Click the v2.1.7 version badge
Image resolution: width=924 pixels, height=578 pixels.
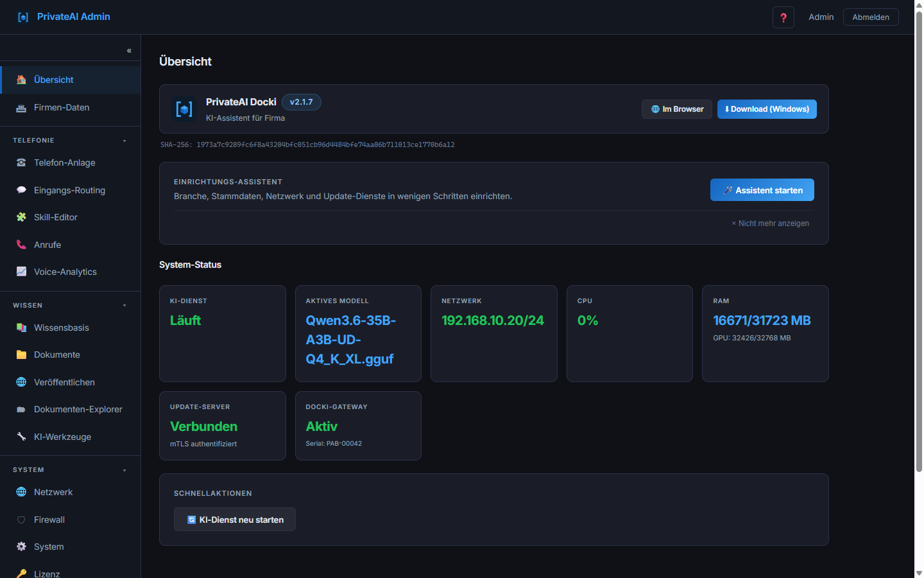coord(302,102)
